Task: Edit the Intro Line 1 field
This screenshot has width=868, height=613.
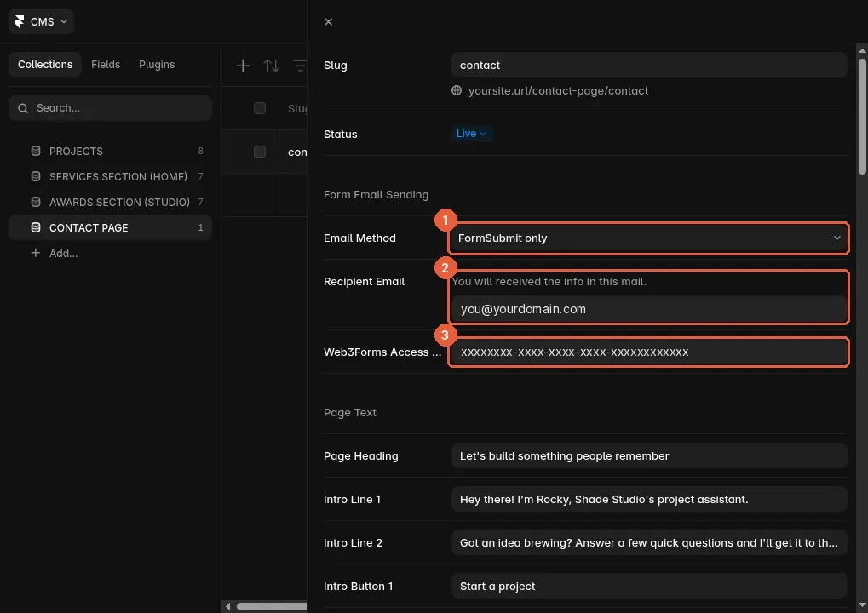Action: [649, 499]
